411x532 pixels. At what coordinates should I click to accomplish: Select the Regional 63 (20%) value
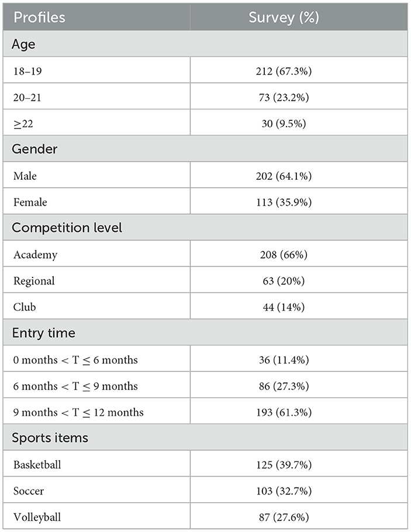[284, 281]
